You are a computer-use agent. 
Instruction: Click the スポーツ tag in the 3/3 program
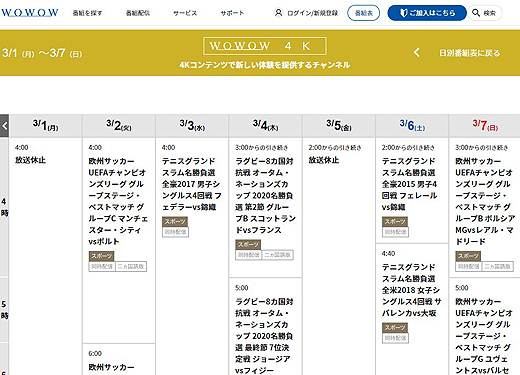point(175,222)
